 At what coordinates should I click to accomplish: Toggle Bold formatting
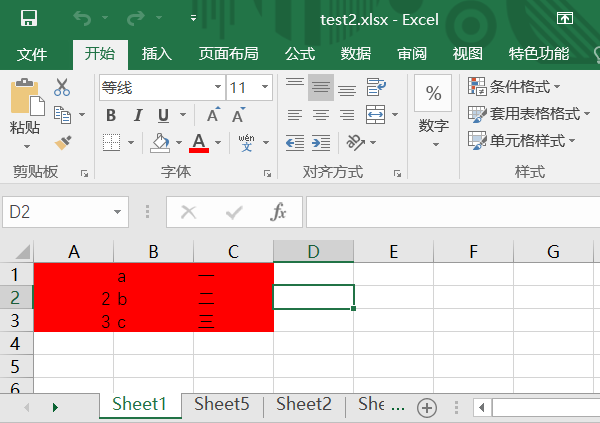tap(112, 115)
